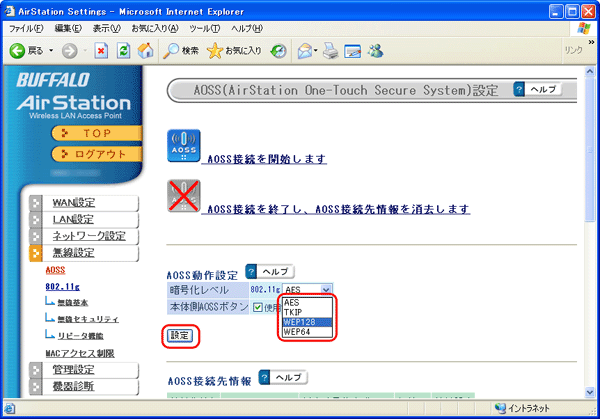The image size is (600, 419).
Task: Click AOSS接続を終了し、AOSS接続先情報を消去します link
Action: tap(338, 209)
